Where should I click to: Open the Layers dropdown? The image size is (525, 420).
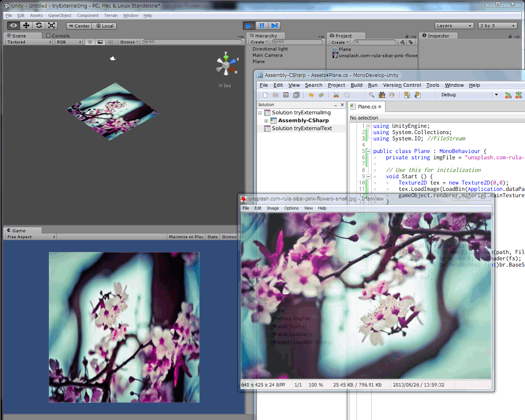coord(454,26)
